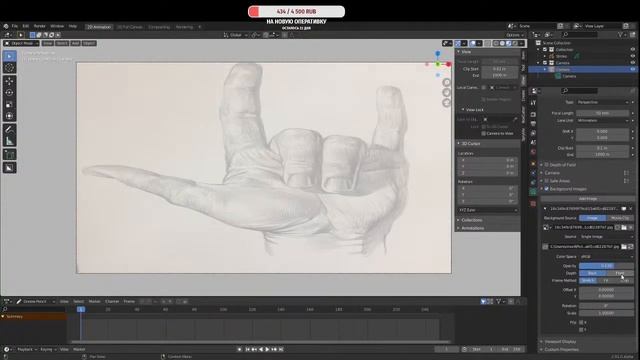Click the properties panel search field

point(579,91)
